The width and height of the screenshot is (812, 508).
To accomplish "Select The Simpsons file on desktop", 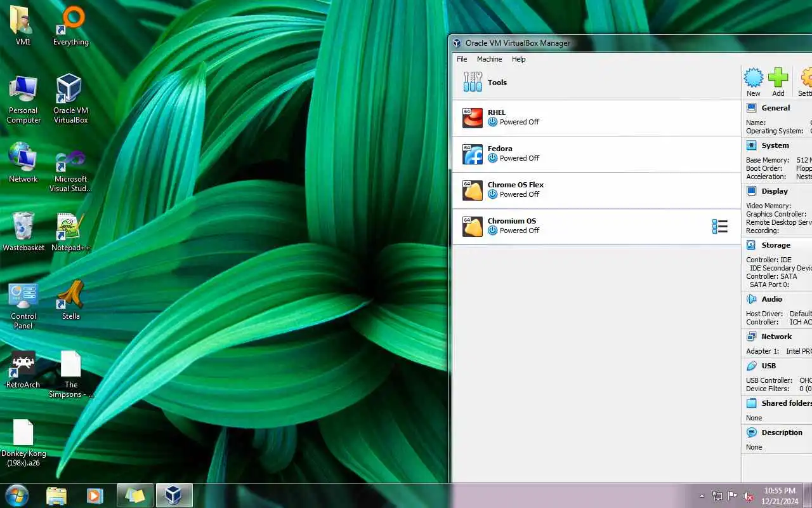I will click(70, 374).
